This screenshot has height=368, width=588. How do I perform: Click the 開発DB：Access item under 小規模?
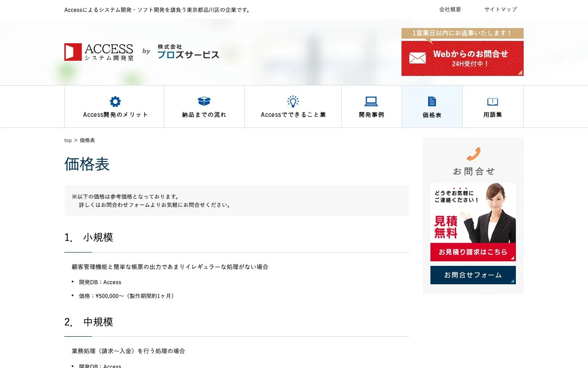tap(100, 282)
